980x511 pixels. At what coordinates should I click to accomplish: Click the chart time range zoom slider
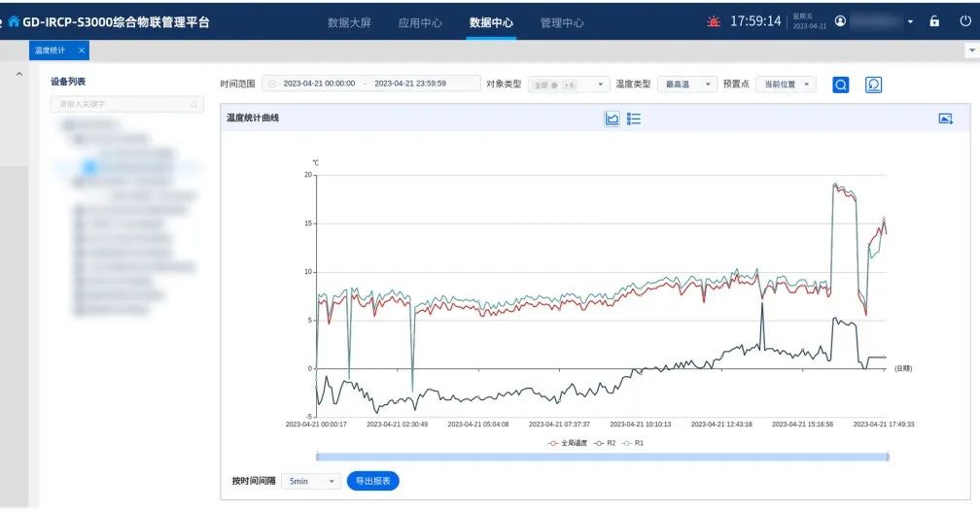click(x=602, y=456)
